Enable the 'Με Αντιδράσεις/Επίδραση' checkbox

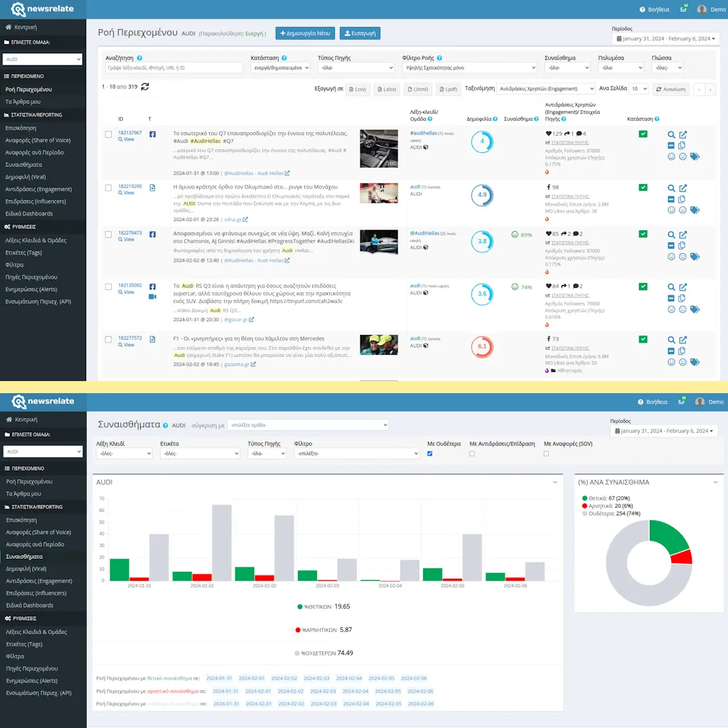click(x=472, y=454)
